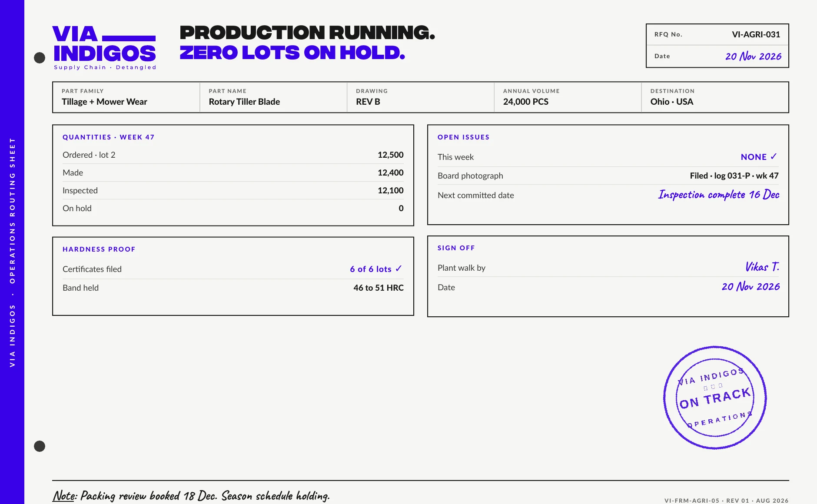Viewport: 817px width, 504px height.
Task: Click the handwritten date in the RFQ box
Action: (753, 56)
